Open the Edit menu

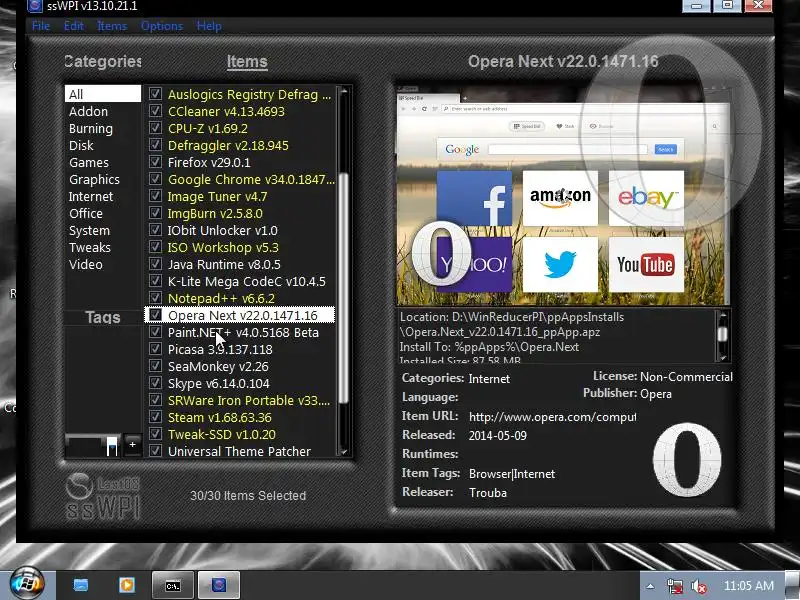[73, 26]
